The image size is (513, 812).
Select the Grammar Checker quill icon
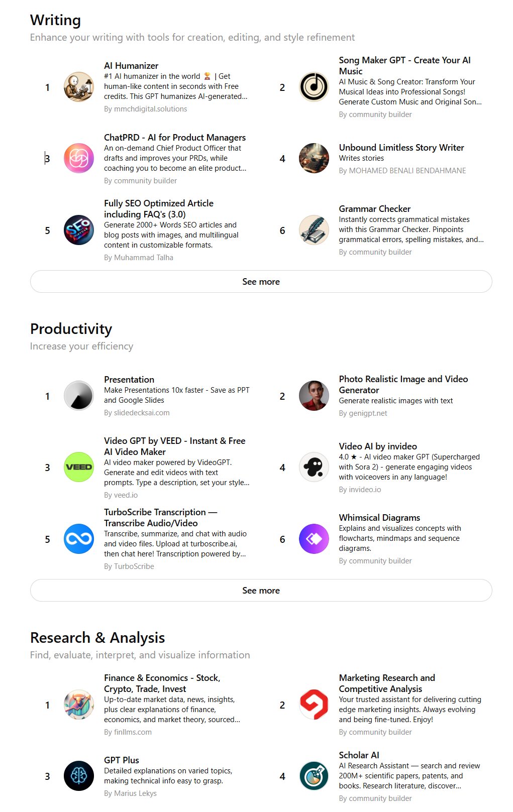314,230
